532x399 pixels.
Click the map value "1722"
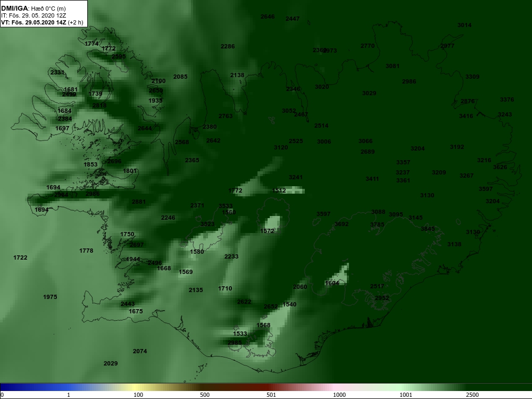pos(20,258)
